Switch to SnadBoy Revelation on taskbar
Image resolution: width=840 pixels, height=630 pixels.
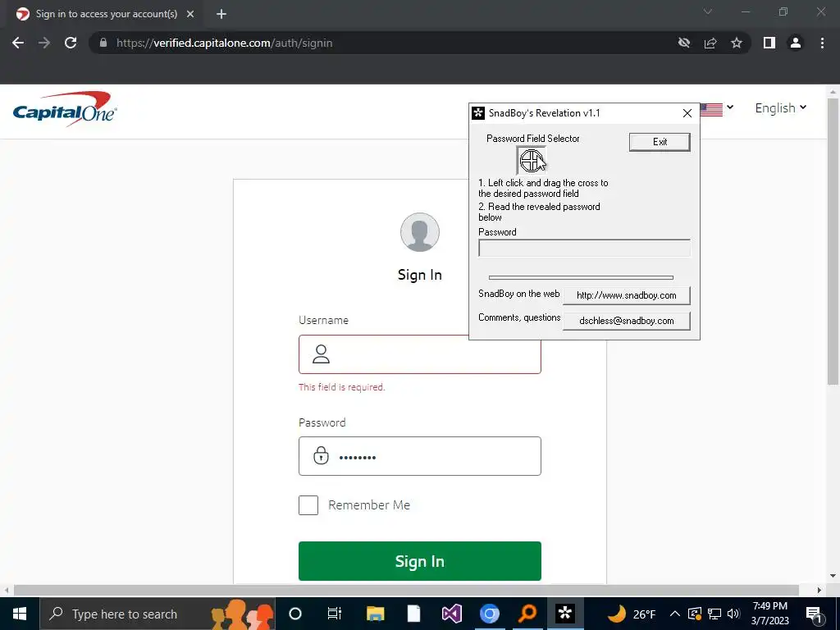(x=565, y=614)
